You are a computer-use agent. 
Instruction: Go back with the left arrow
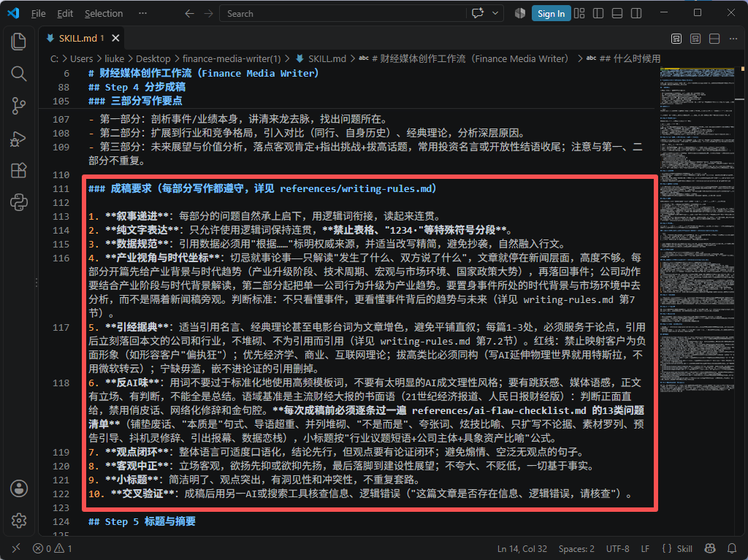(189, 13)
